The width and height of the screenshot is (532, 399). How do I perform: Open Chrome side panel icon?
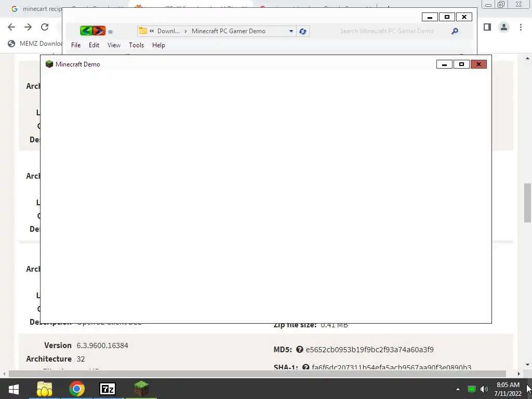coord(487,27)
